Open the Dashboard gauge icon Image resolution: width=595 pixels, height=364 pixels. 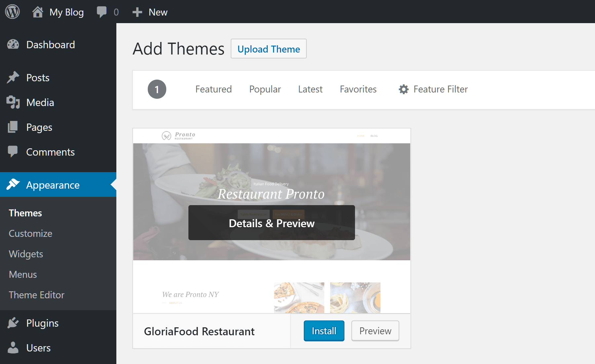click(x=13, y=45)
